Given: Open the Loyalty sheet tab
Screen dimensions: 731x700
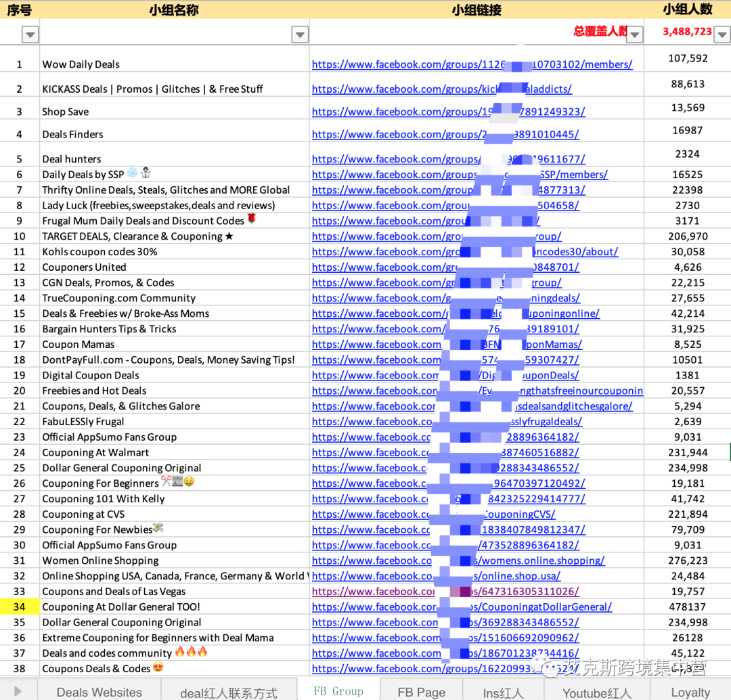Looking at the screenshot, I should coord(690,692).
